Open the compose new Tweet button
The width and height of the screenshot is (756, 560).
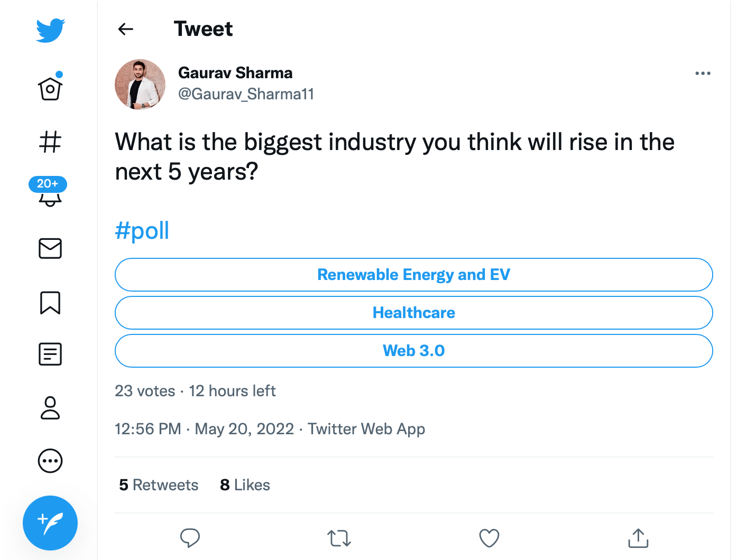pos(50,523)
